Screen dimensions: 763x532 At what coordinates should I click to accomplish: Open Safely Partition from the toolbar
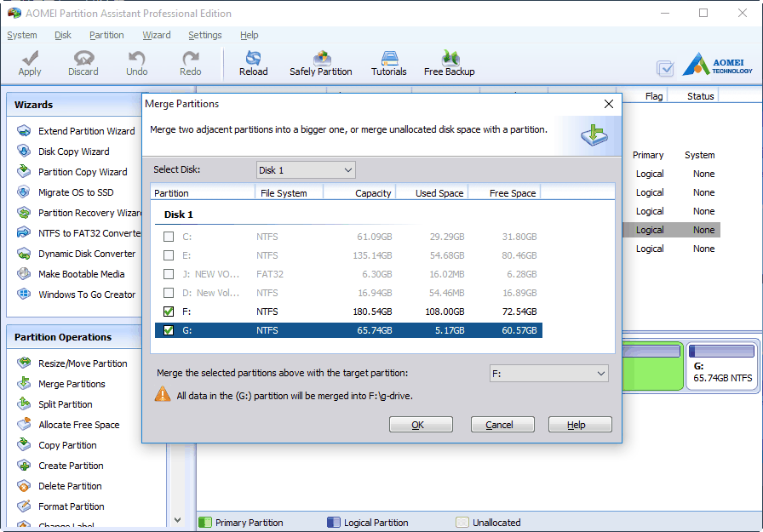tap(321, 64)
